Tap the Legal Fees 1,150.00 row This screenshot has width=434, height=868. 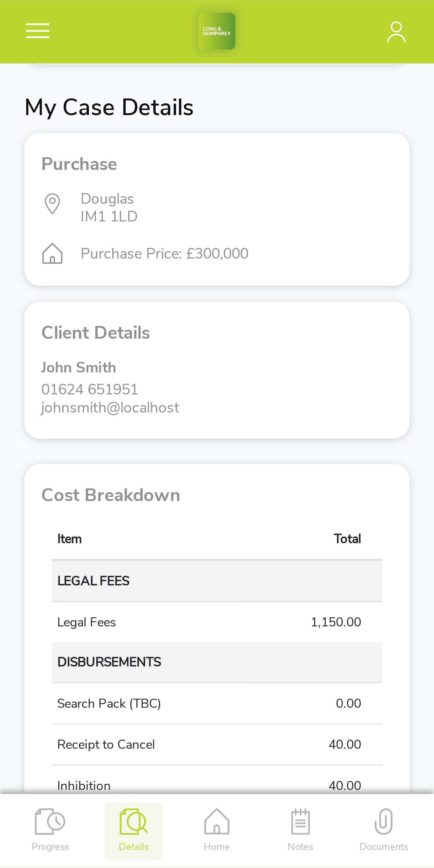pos(217,622)
